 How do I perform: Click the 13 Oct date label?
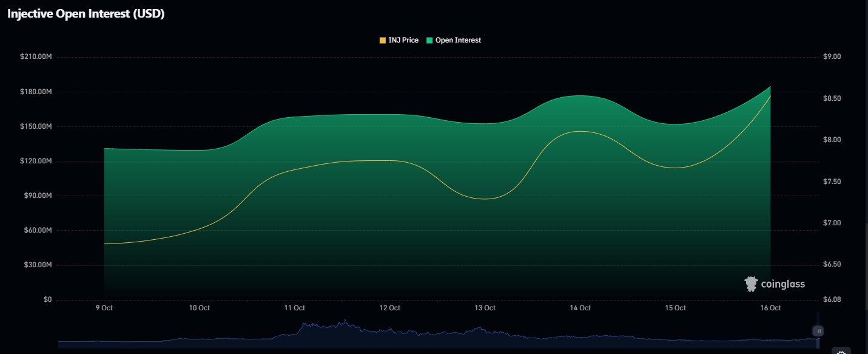485,308
